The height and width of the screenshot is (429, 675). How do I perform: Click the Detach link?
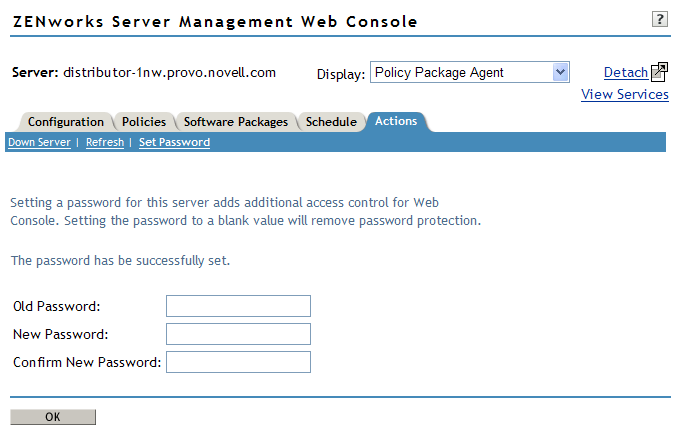[x=625, y=72]
